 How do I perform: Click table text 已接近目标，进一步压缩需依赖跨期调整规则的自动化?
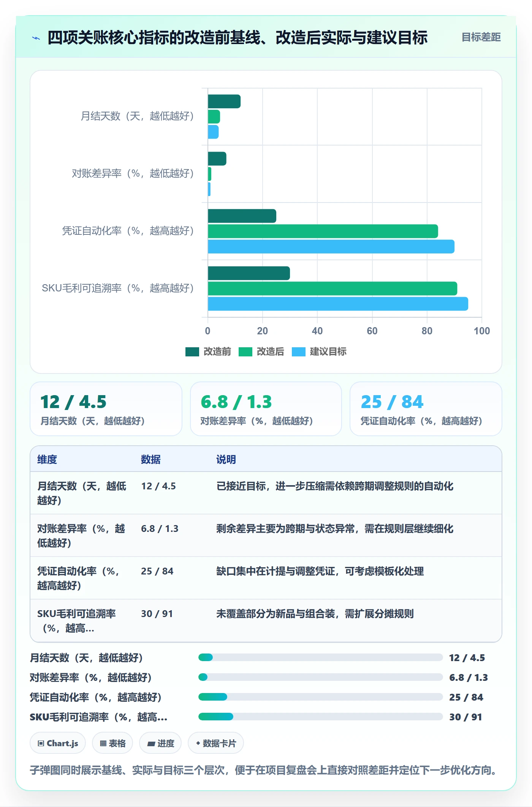pyautogui.click(x=335, y=486)
